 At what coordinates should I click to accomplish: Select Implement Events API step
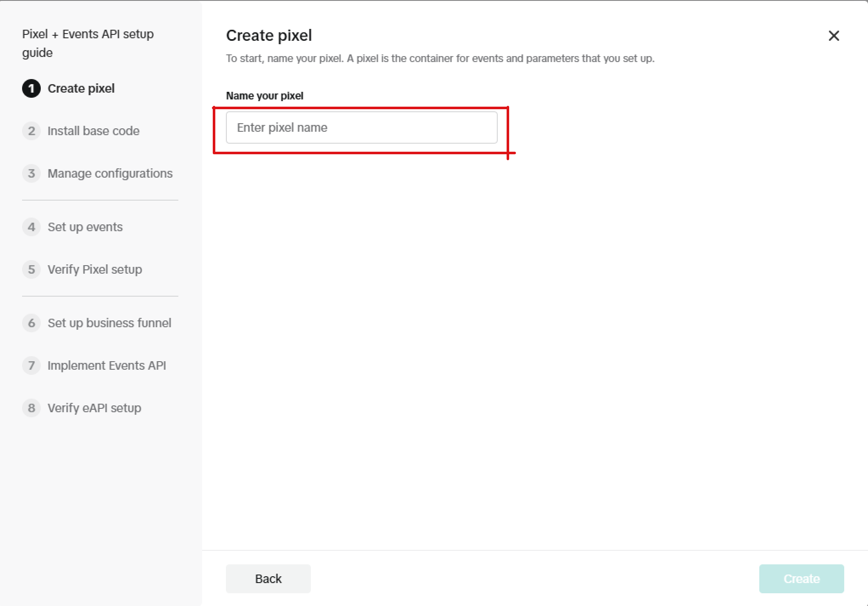point(107,365)
